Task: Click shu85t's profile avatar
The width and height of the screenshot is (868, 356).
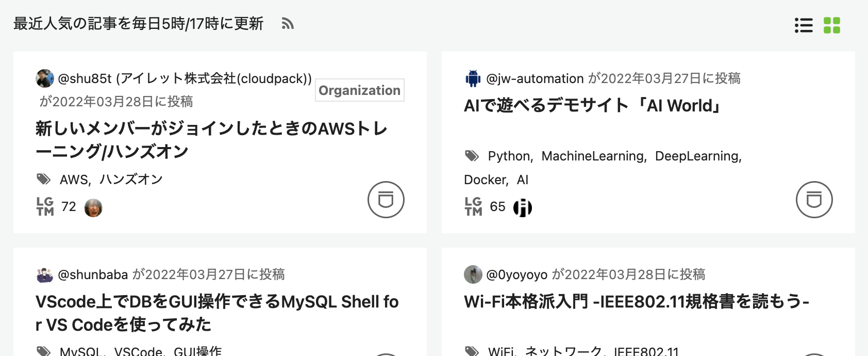Action: click(45, 78)
